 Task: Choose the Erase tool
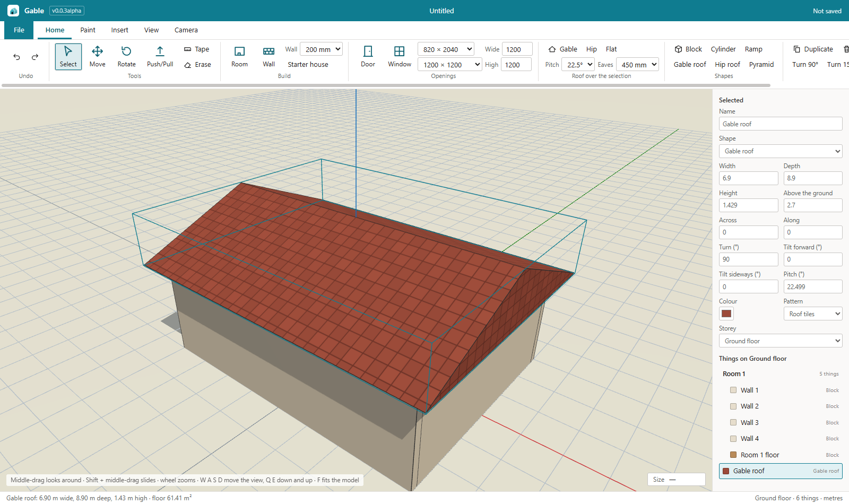[x=197, y=65]
